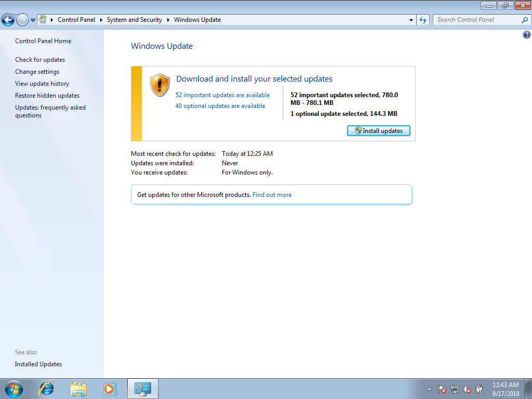Open Action Center flag icon
Screen dimensions: 532x399
point(442,389)
